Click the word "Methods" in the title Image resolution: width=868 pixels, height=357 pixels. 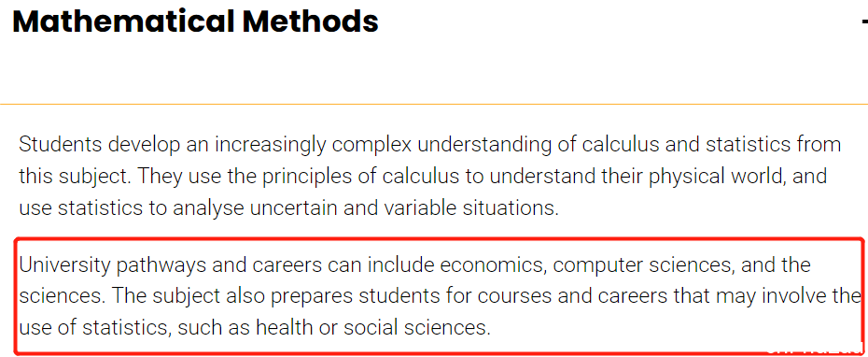(311, 21)
